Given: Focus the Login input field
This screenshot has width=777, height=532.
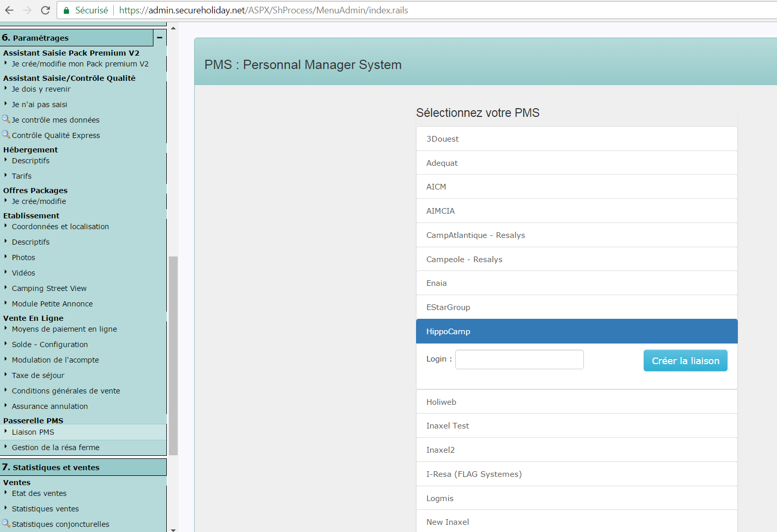Looking at the screenshot, I should tap(520, 359).
